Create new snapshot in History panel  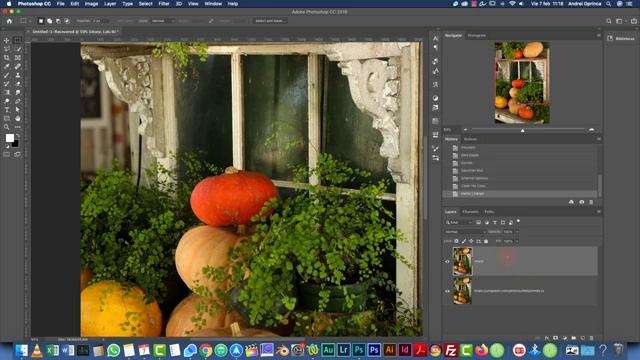(x=581, y=202)
